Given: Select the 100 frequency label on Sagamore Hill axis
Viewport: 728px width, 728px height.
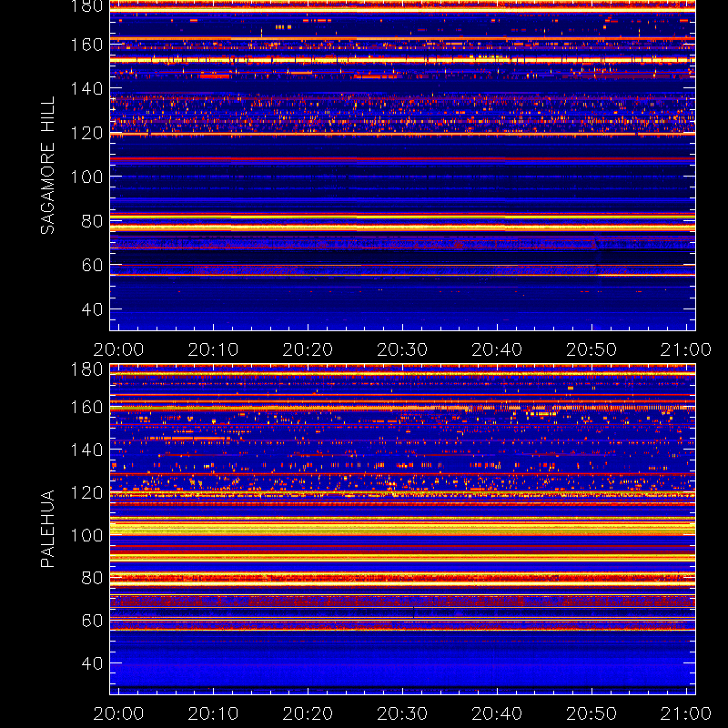Looking at the screenshot, I should (86, 177).
